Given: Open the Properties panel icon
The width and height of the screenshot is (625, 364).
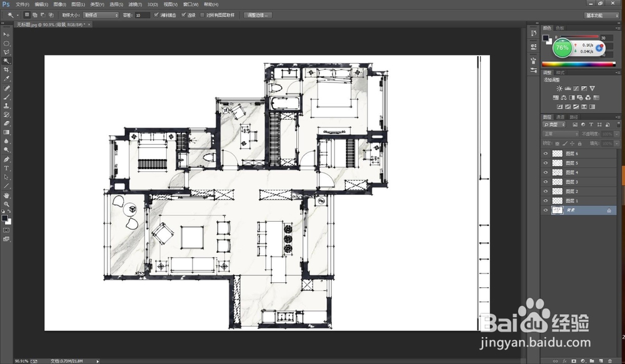Looking at the screenshot, I should [x=533, y=47].
